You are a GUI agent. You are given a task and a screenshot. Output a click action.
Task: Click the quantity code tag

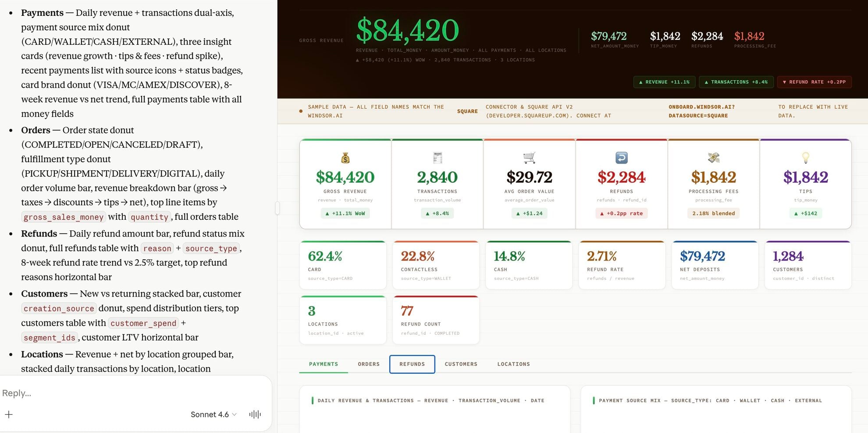click(x=149, y=217)
